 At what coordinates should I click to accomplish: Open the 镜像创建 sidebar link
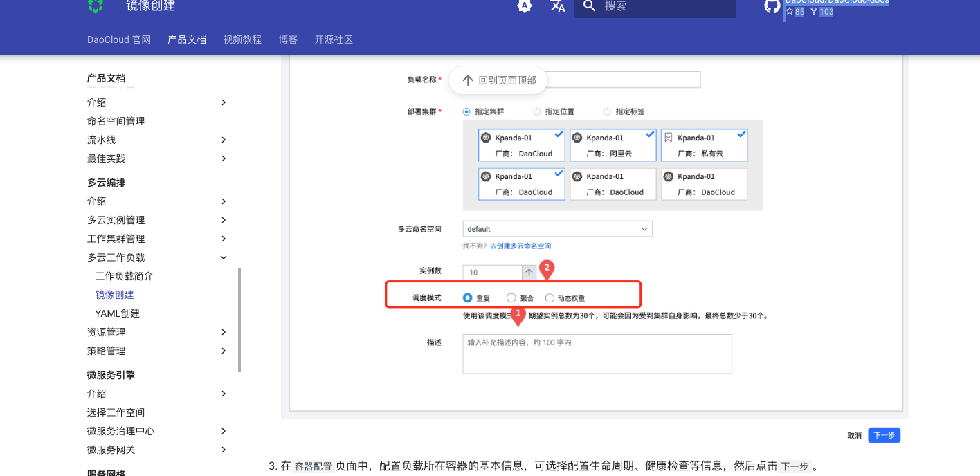tap(115, 295)
